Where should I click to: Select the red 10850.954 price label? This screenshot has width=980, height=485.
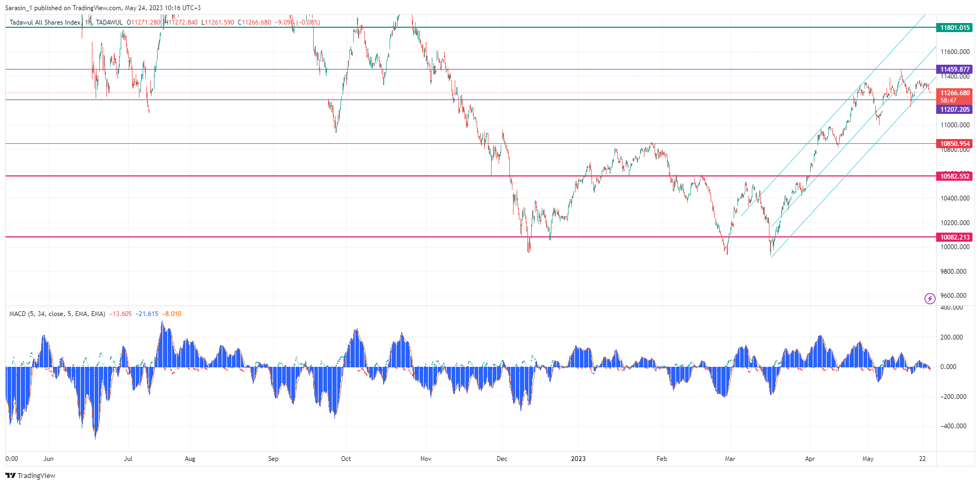[955, 144]
